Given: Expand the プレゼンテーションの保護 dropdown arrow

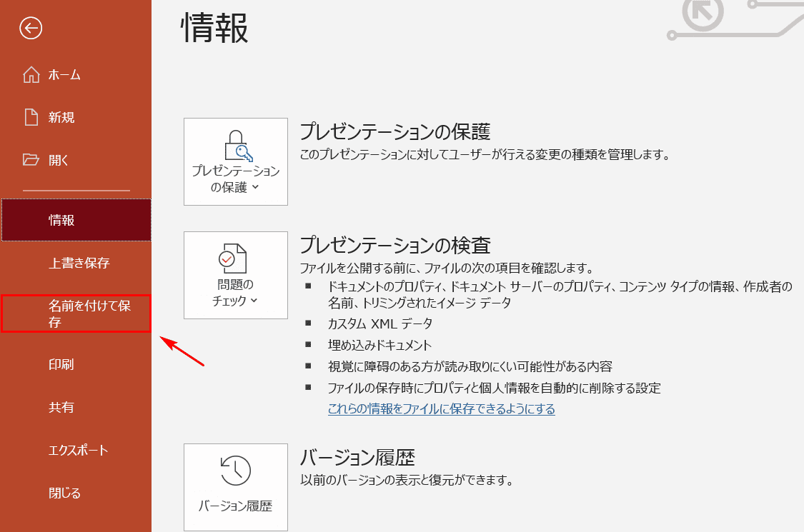Looking at the screenshot, I should [x=256, y=187].
